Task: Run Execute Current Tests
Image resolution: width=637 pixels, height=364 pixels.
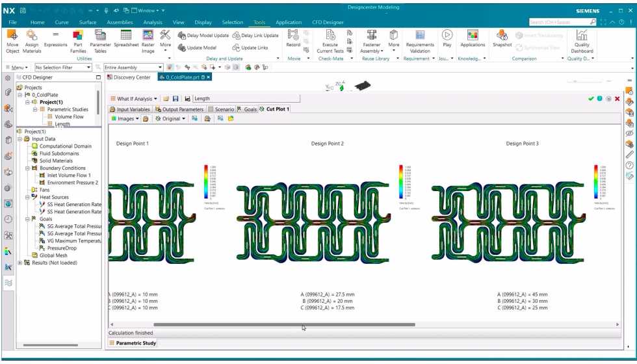Action: coord(330,42)
